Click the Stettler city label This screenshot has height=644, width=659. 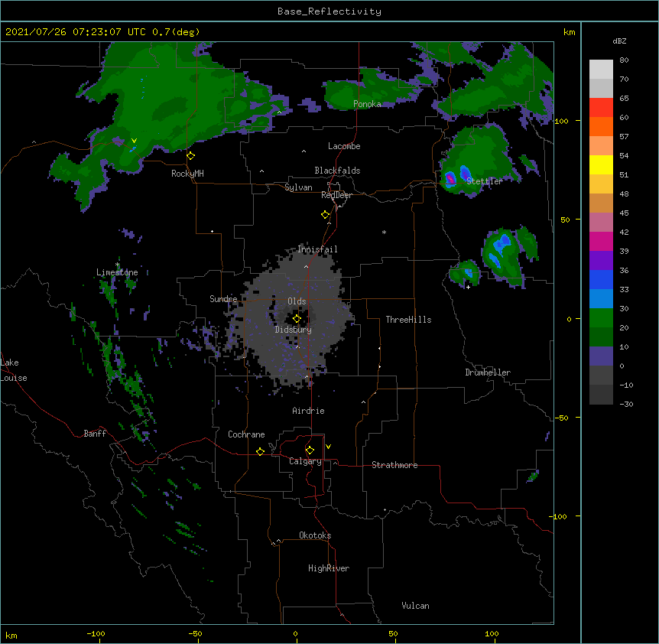(x=485, y=181)
